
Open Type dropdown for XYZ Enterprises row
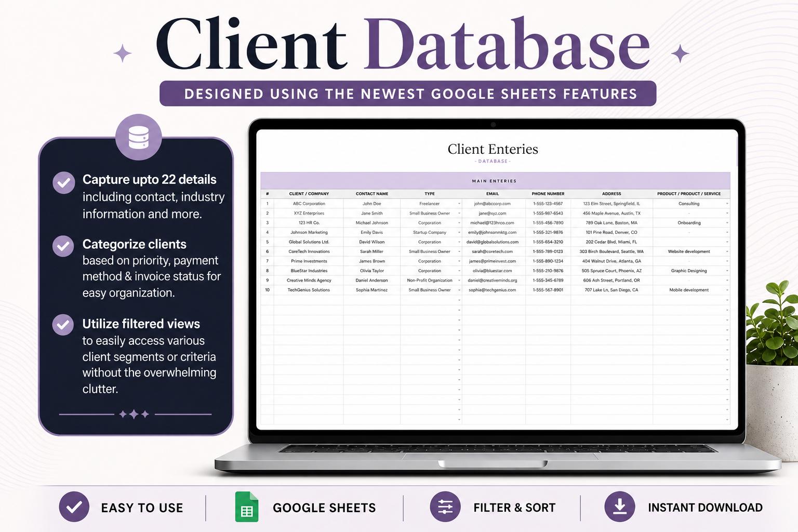pyautogui.click(x=459, y=214)
